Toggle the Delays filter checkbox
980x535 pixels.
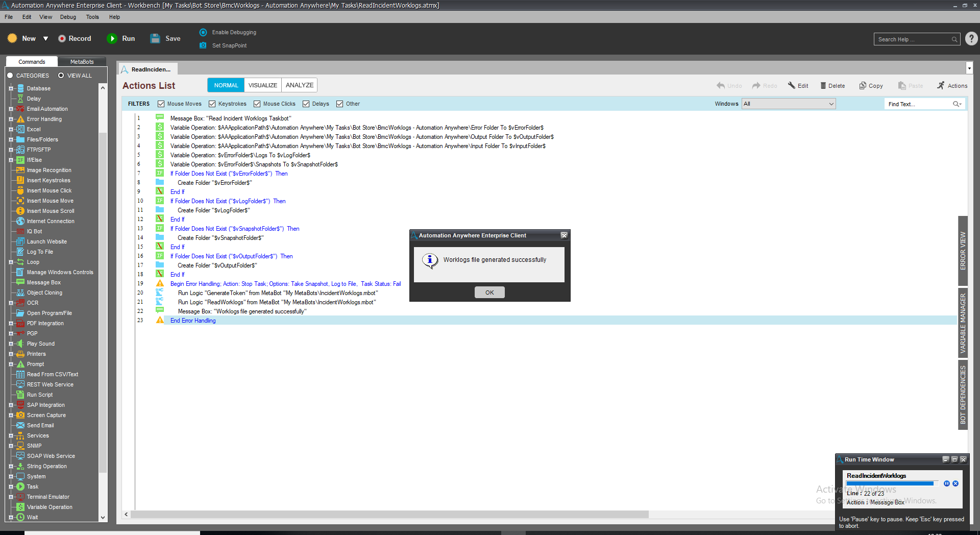click(306, 104)
